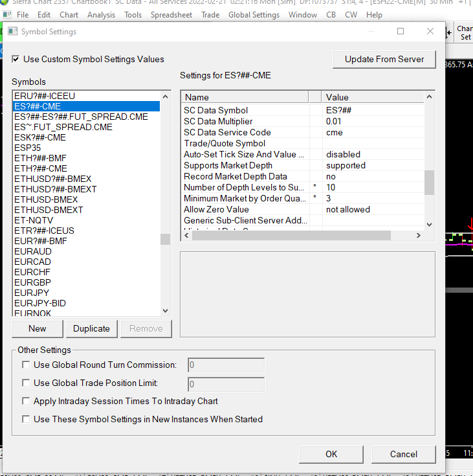Open the Spreadsheet menu
Image resolution: width=473 pixels, height=476 pixels.
[x=171, y=14]
